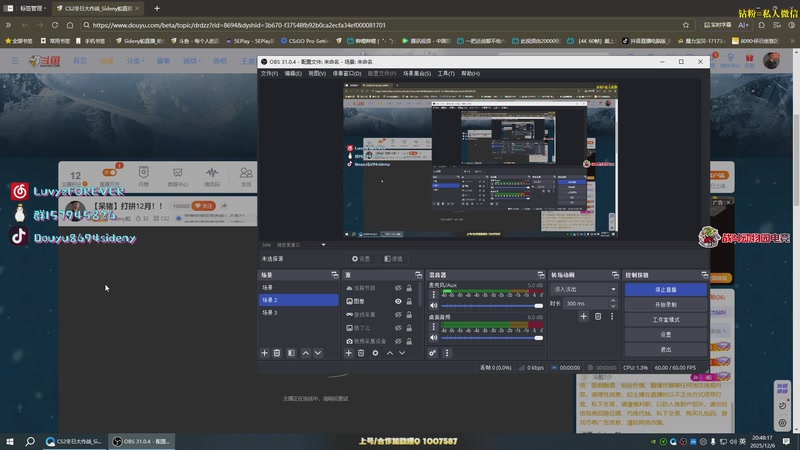Screen dimensions: 800x450
Task: Toggle visibility of 饿了么 source
Action: click(398, 328)
